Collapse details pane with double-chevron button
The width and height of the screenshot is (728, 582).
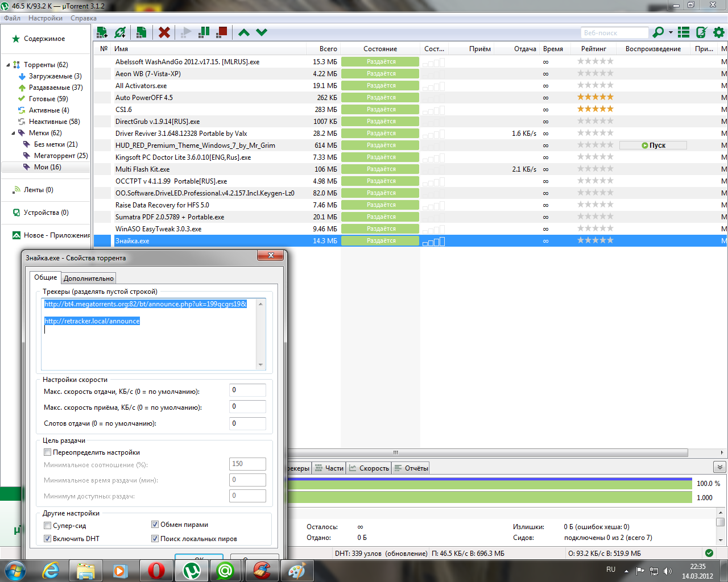(719, 467)
